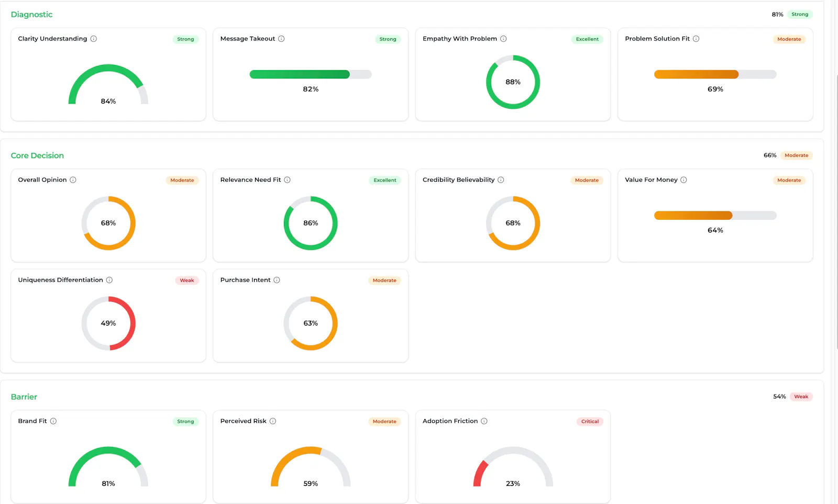838x504 pixels.
Task: Click the Core Decision section heading
Action: [37, 156]
